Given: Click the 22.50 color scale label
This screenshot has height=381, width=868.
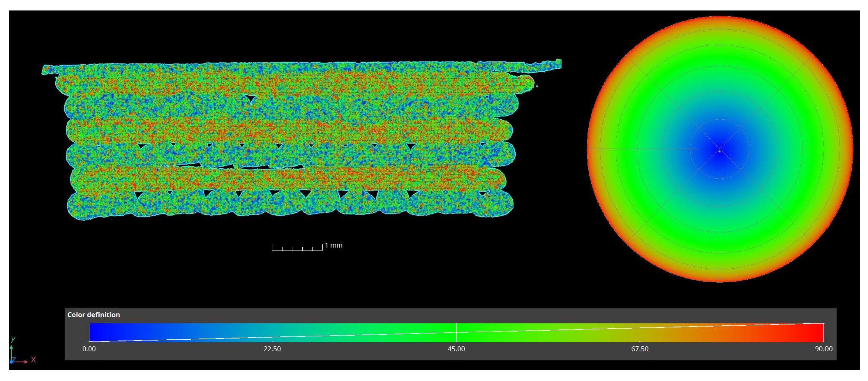Looking at the screenshot, I should [272, 349].
